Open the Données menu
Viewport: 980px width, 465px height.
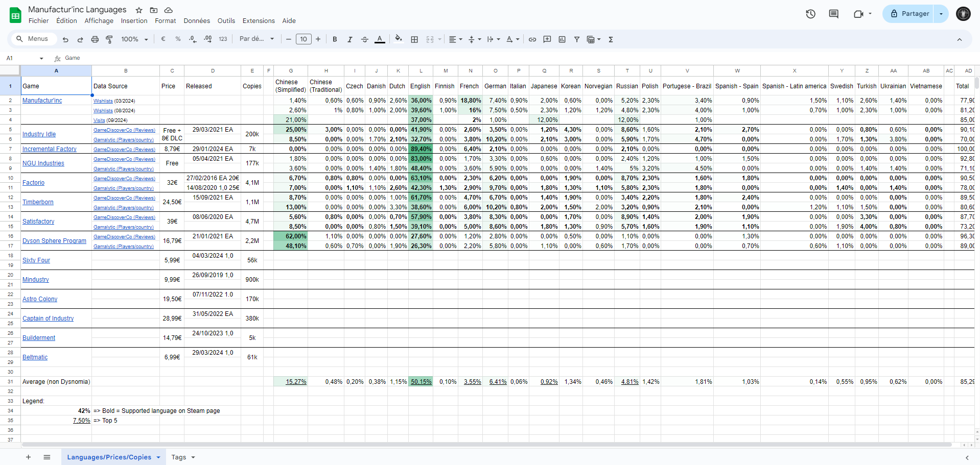coord(197,21)
